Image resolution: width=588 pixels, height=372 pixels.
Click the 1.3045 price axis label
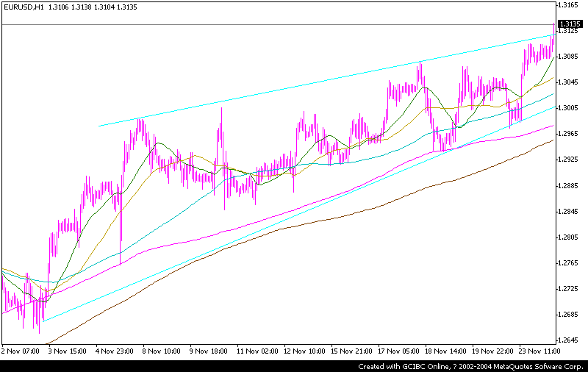point(569,82)
